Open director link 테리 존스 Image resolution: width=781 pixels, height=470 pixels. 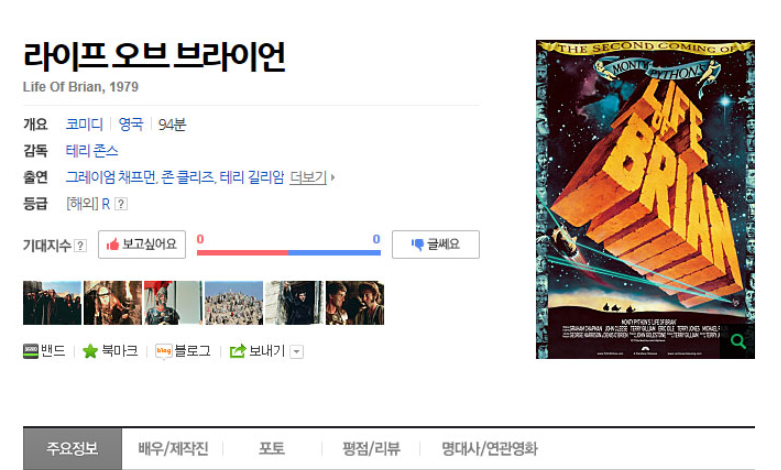pos(92,151)
